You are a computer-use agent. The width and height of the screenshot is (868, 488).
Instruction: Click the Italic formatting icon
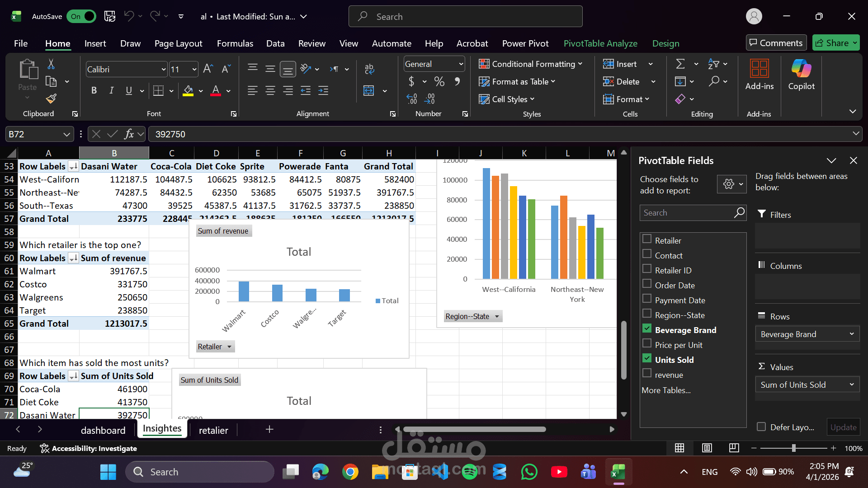tap(111, 90)
